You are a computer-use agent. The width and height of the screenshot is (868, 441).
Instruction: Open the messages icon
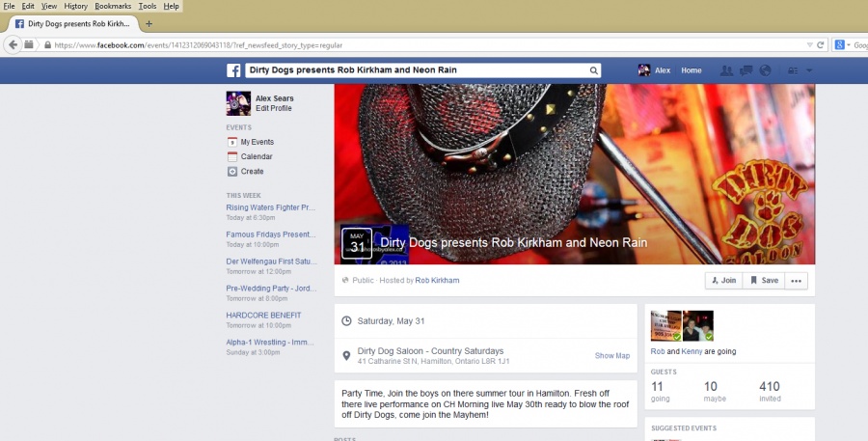click(x=746, y=70)
